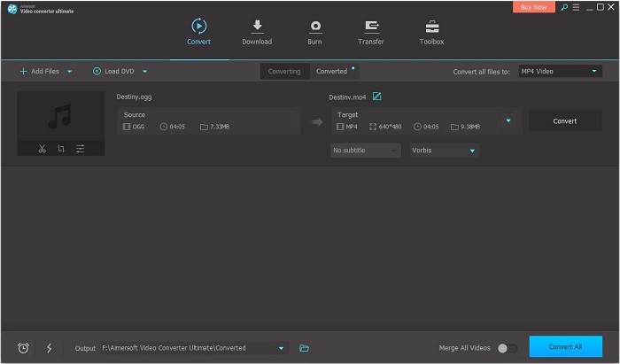Viewport: 620px width, 364px height.
Task: Open the Download section
Action: coord(257,33)
